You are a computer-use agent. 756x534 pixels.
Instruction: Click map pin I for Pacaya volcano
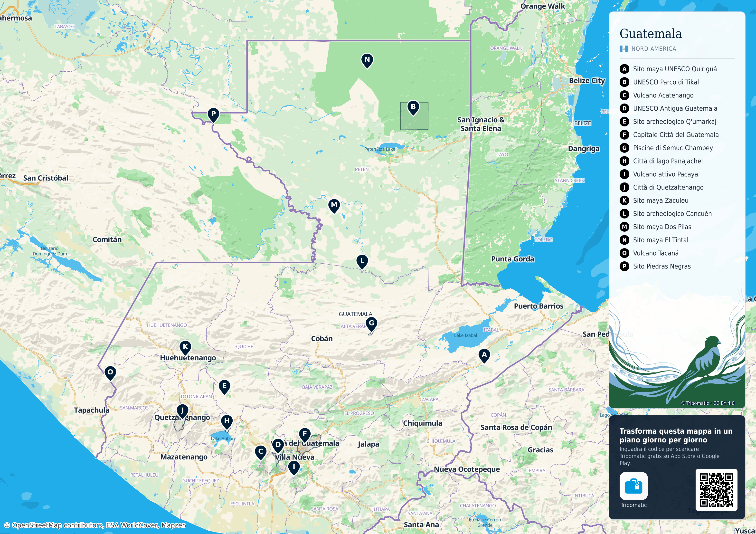pos(294,468)
